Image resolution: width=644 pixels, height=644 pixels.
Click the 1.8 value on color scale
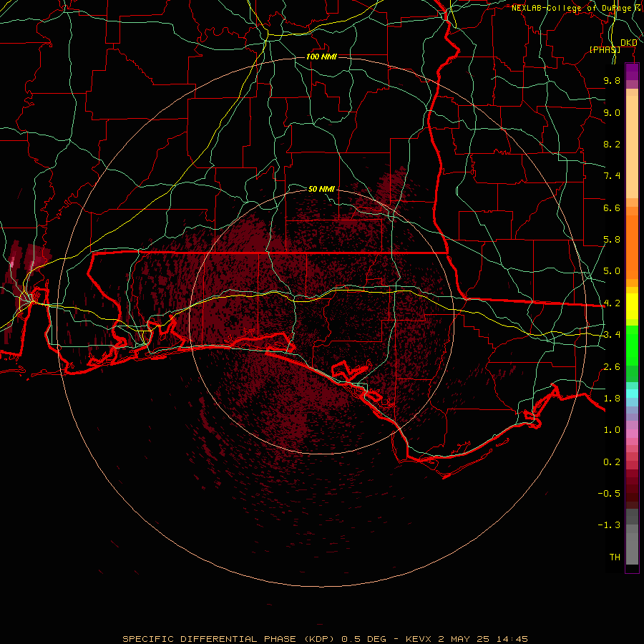pos(612,399)
